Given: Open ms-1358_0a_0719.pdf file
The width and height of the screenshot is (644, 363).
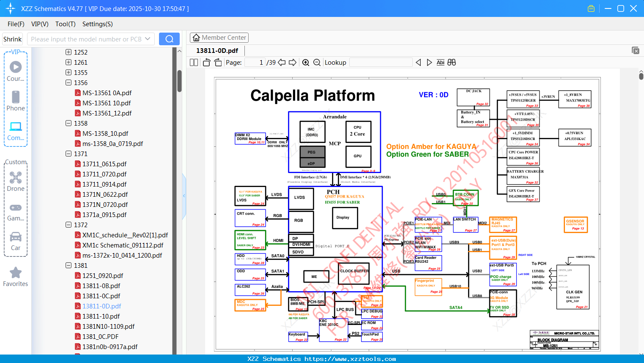Looking at the screenshot, I should [x=113, y=143].
